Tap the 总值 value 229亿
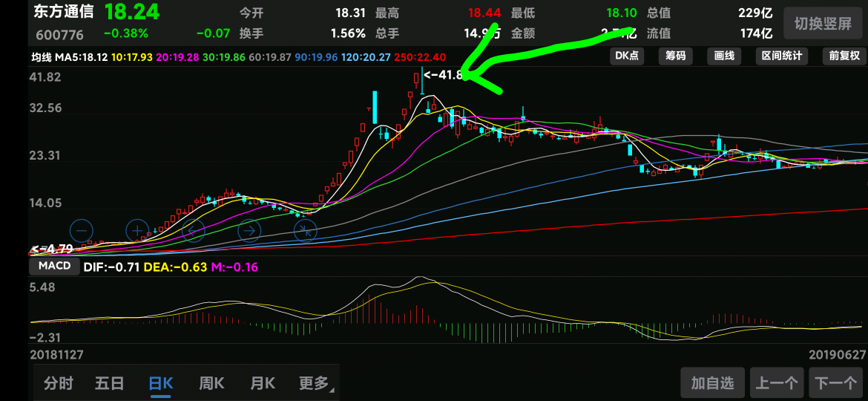 click(755, 13)
